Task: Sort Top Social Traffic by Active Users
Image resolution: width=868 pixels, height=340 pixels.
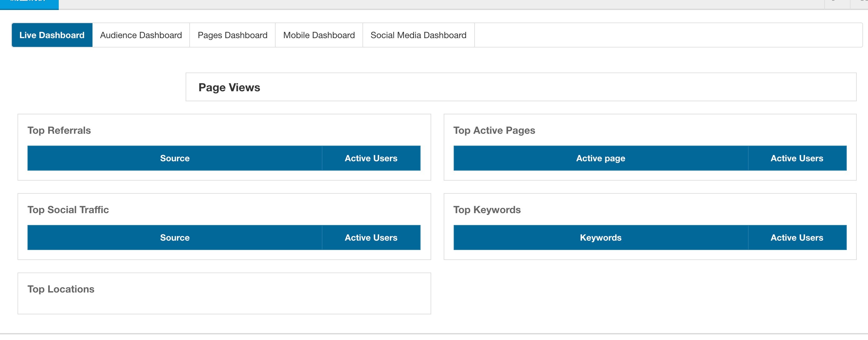Action: click(371, 237)
